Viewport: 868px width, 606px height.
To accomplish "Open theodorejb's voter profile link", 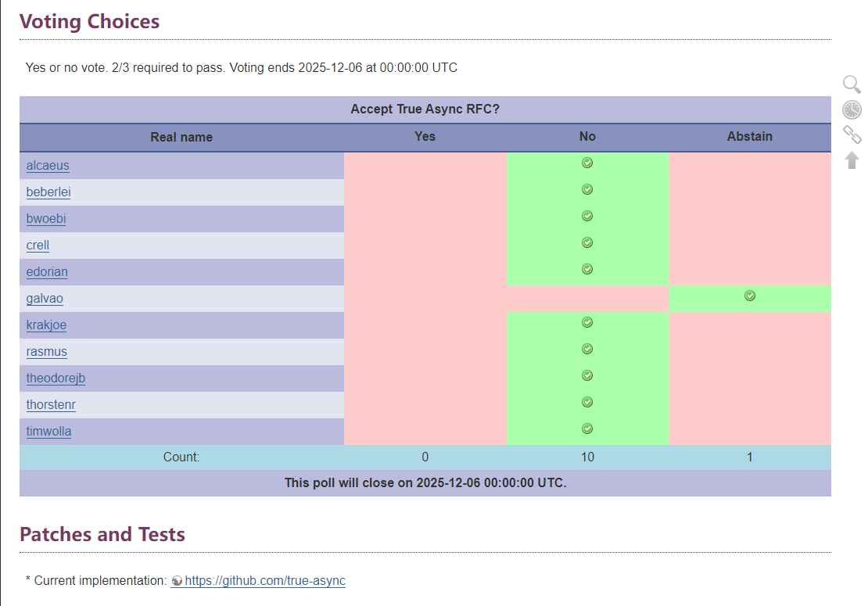I will [56, 378].
